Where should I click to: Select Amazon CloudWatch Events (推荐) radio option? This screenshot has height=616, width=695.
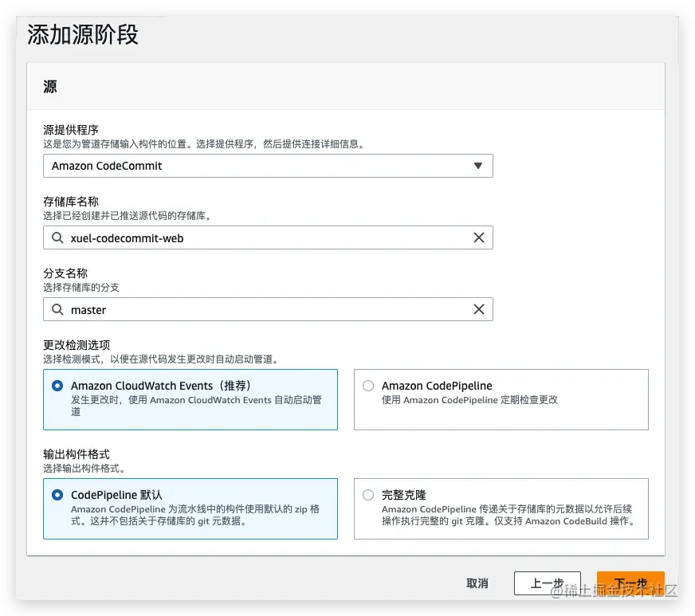[x=57, y=386]
